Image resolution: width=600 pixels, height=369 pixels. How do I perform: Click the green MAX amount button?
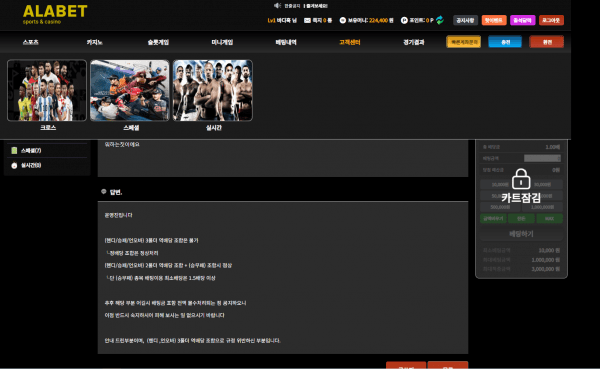tap(549, 219)
